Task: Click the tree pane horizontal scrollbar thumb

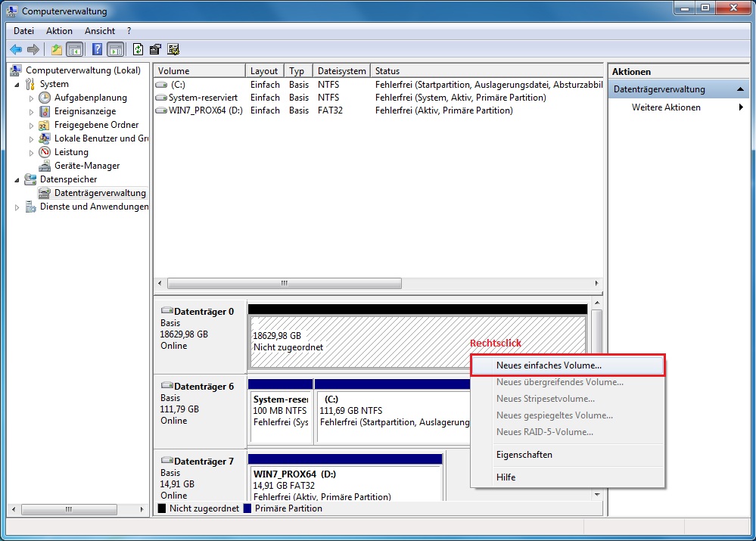Action: click(x=69, y=509)
